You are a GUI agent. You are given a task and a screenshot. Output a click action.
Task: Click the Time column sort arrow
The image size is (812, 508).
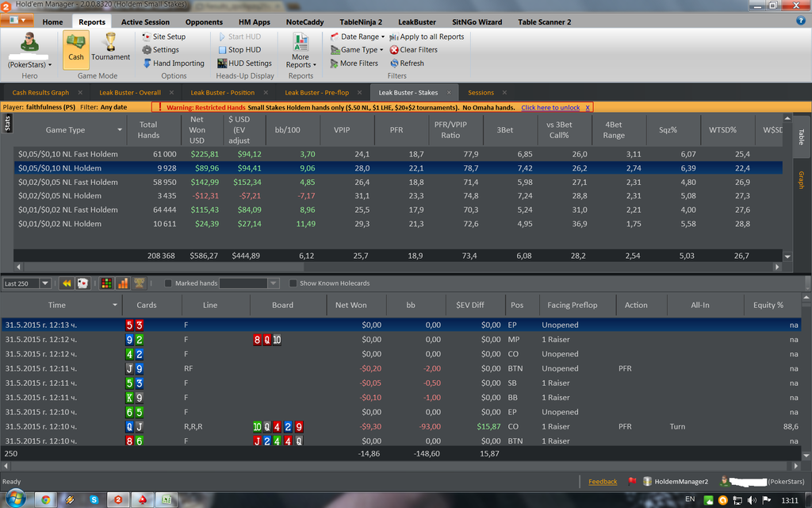[x=115, y=305]
